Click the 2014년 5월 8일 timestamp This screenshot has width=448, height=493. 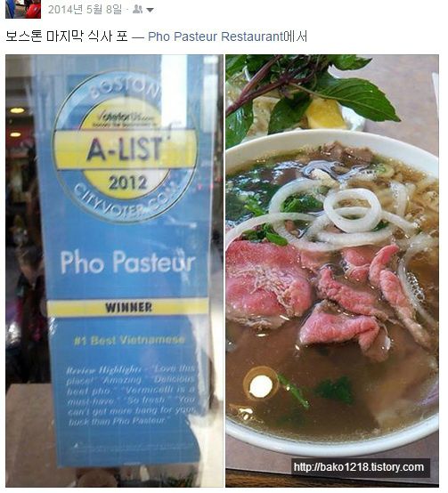tap(85, 10)
